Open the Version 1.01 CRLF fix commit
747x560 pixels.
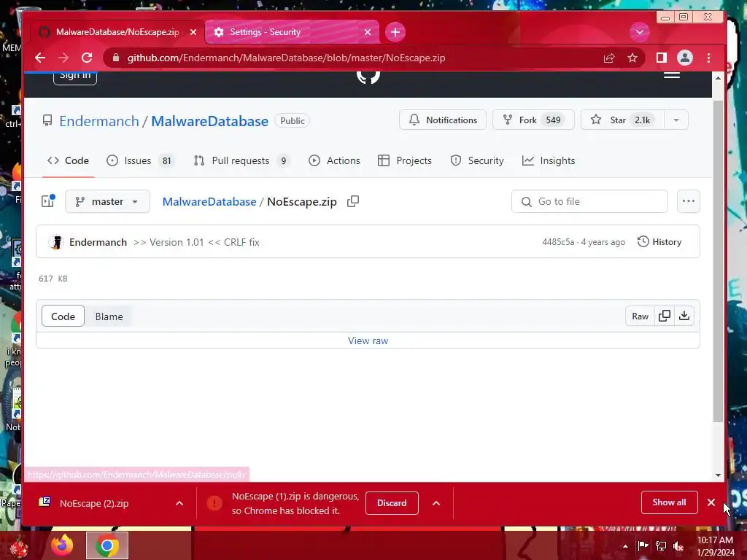[x=196, y=242]
